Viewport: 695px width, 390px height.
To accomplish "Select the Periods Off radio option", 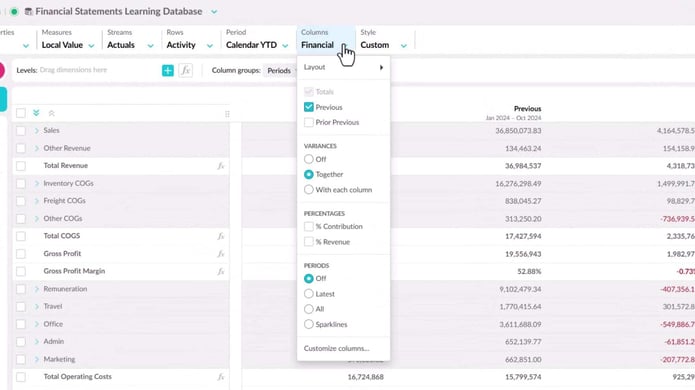I will [x=308, y=278].
